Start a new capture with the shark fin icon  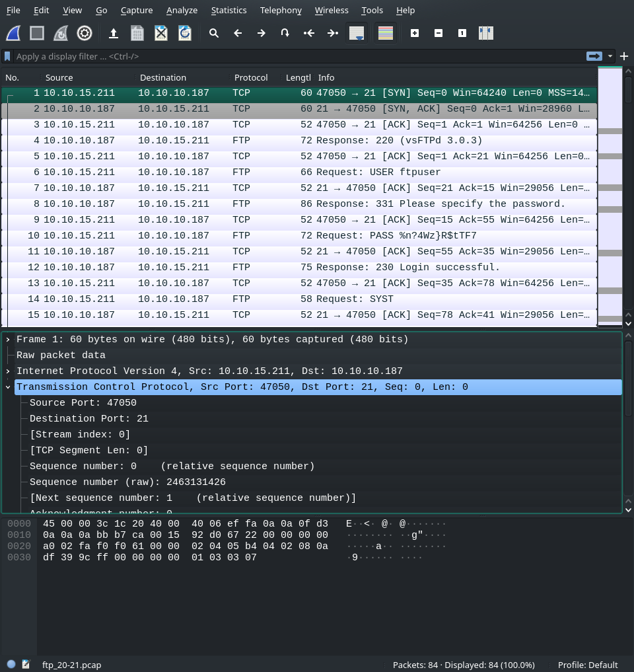(x=13, y=33)
